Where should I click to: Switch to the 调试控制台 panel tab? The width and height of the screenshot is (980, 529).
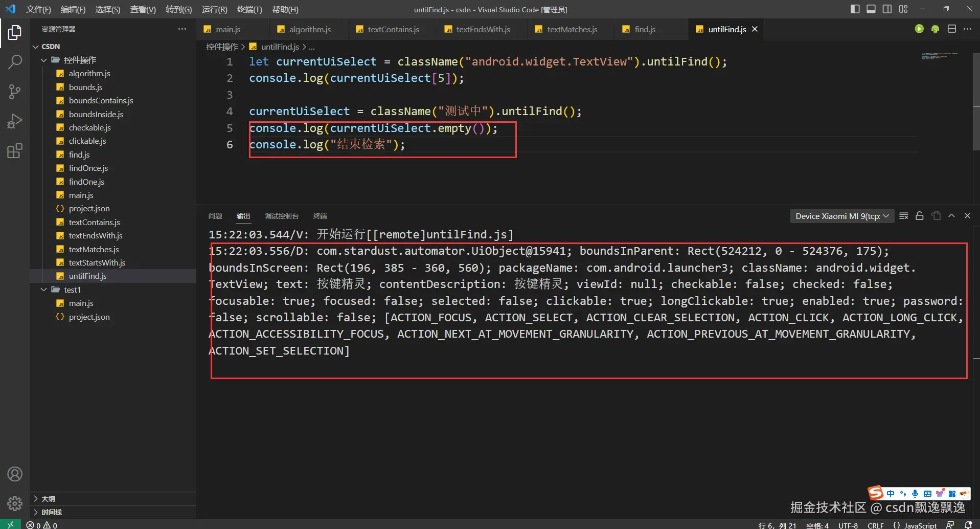pos(281,216)
